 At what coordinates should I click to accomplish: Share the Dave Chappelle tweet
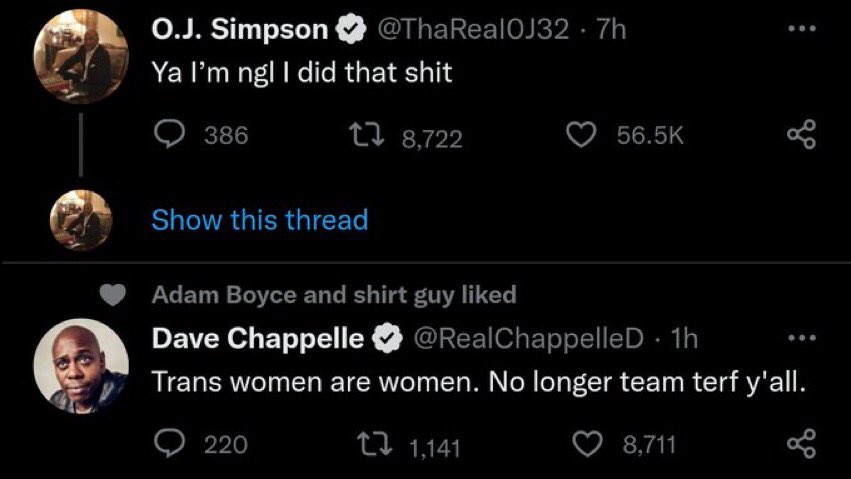click(803, 442)
